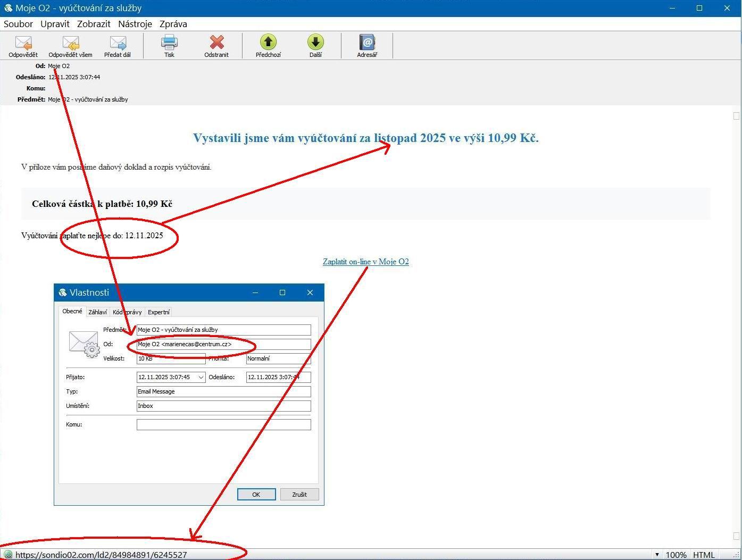The image size is (742, 560).
Task: Click Zrušit to cancel properties dialog
Action: coord(299,494)
